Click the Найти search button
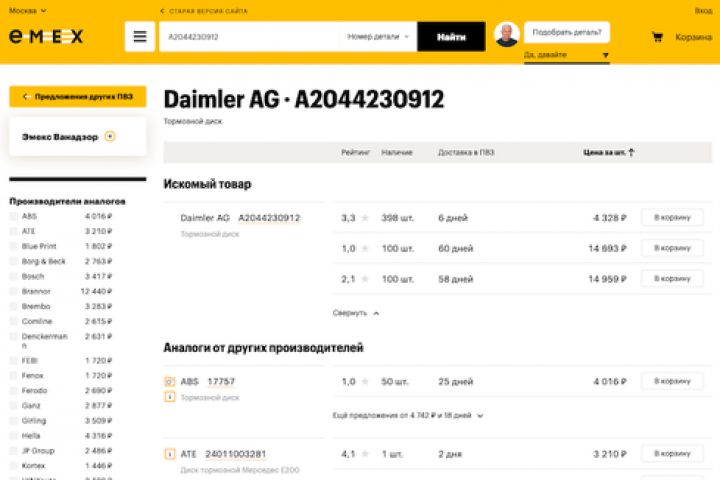Viewport: 720px width, 480px height. click(x=451, y=37)
